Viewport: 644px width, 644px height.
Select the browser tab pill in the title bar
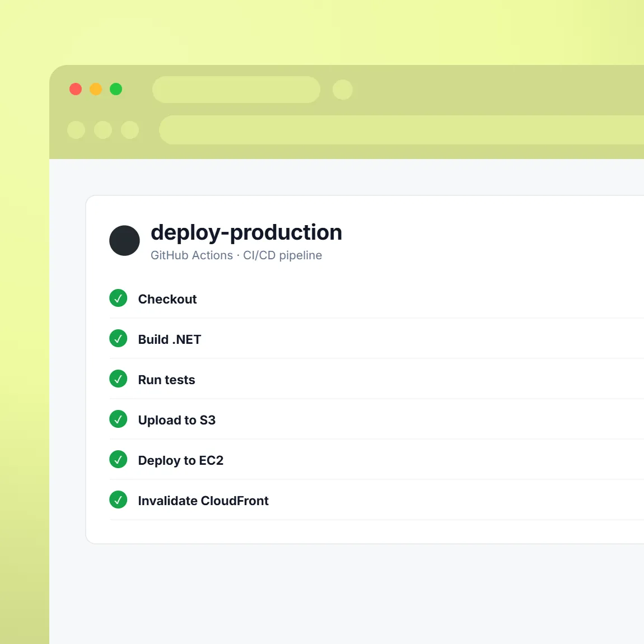(236, 90)
